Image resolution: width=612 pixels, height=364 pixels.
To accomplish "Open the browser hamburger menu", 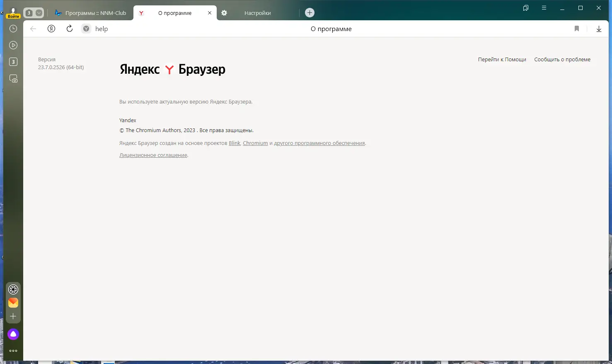I will (x=544, y=8).
